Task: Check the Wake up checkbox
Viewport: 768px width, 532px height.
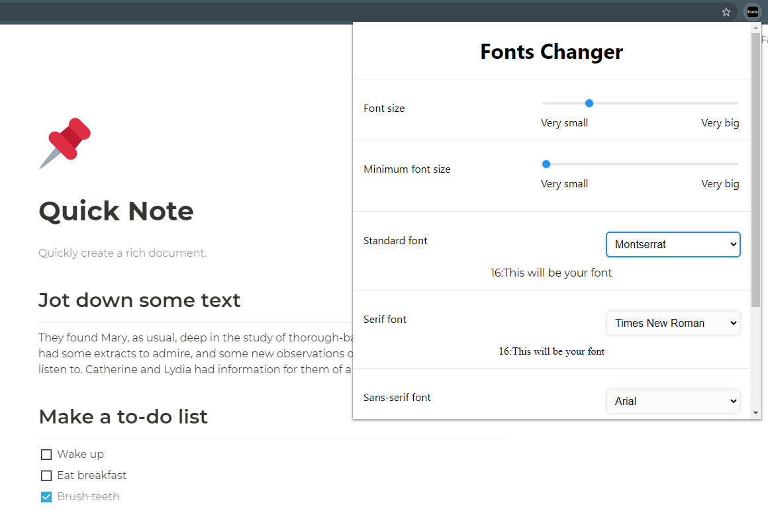Action: tap(46, 455)
